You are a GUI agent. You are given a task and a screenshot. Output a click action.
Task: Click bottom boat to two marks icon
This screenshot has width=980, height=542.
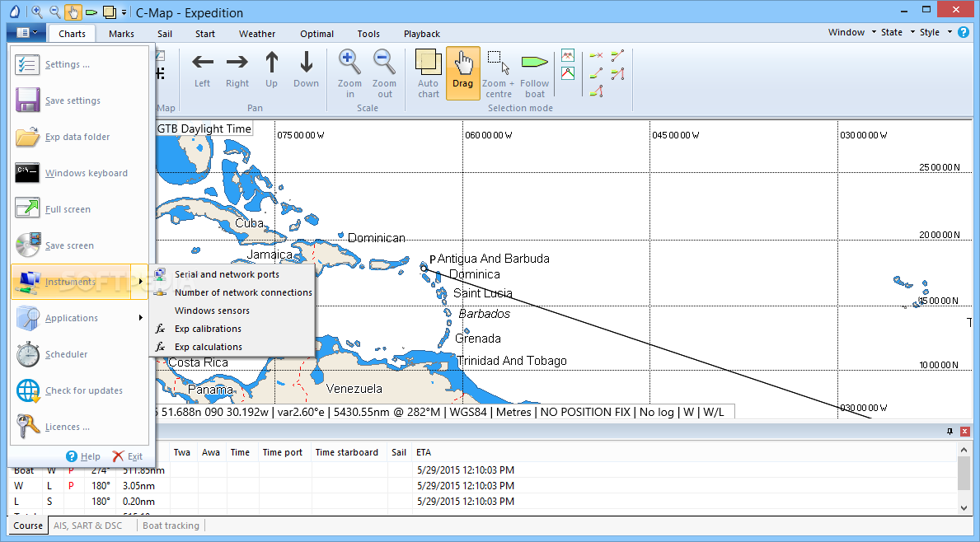(x=596, y=91)
